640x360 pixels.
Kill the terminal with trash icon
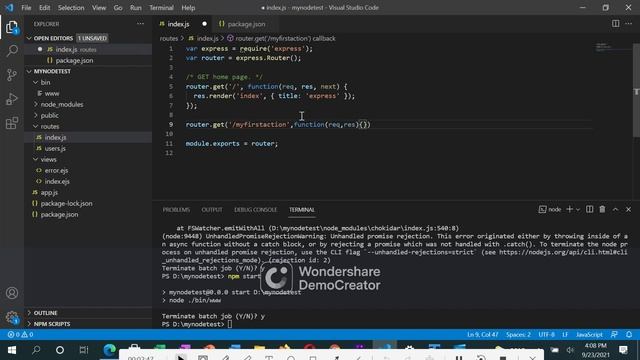pos(602,209)
